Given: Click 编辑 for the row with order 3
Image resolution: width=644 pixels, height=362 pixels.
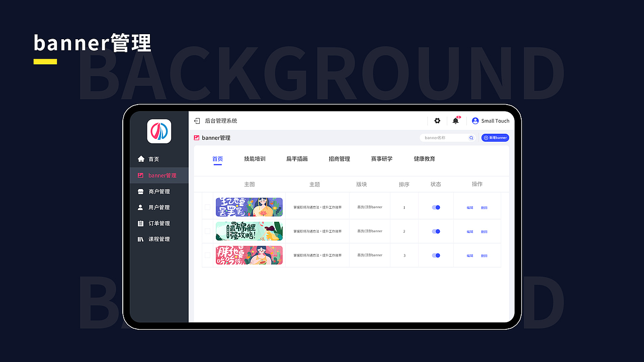Looking at the screenshot, I should pos(470,256).
